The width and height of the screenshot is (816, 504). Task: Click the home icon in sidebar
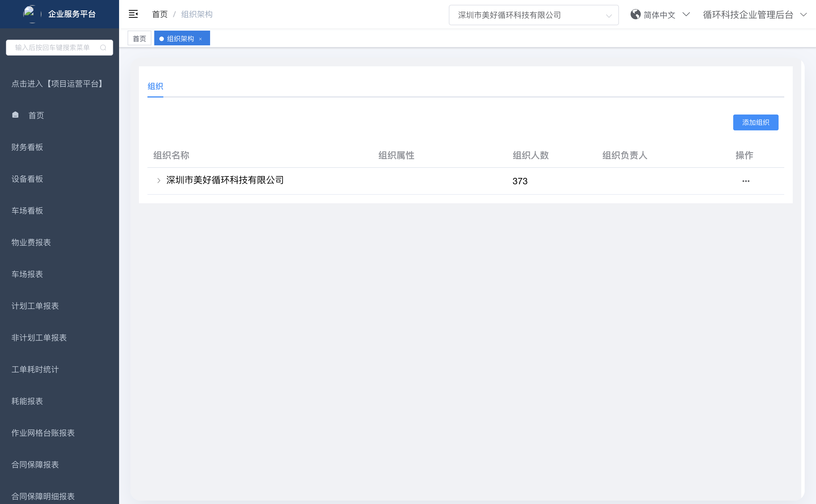point(15,115)
